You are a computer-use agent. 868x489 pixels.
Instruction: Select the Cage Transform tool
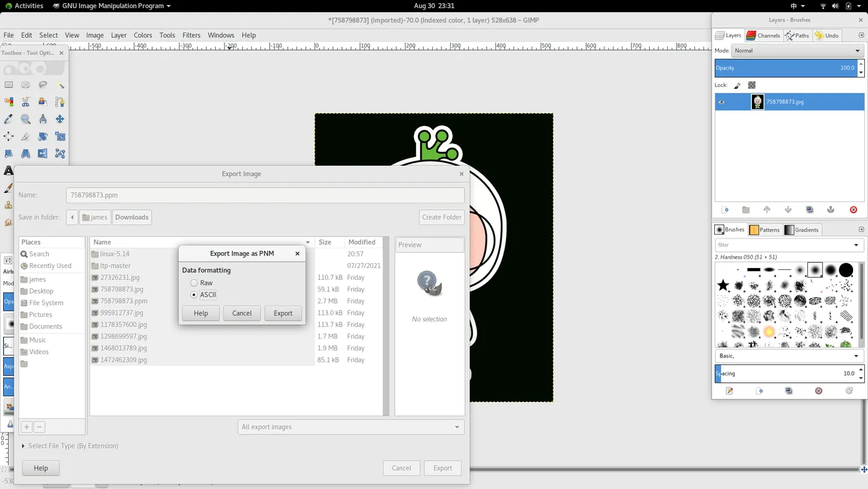coord(60,153)
